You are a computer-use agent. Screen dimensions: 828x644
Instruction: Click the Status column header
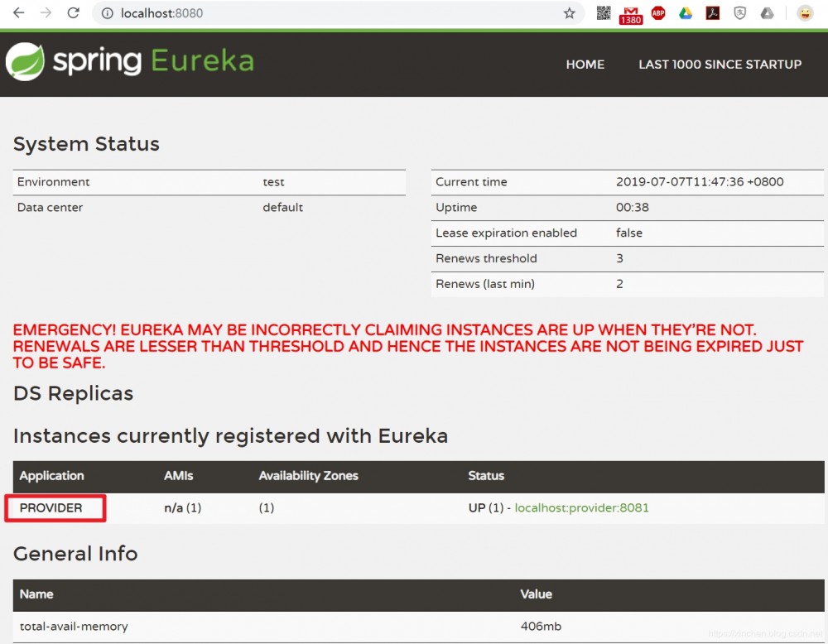[486, 476]
